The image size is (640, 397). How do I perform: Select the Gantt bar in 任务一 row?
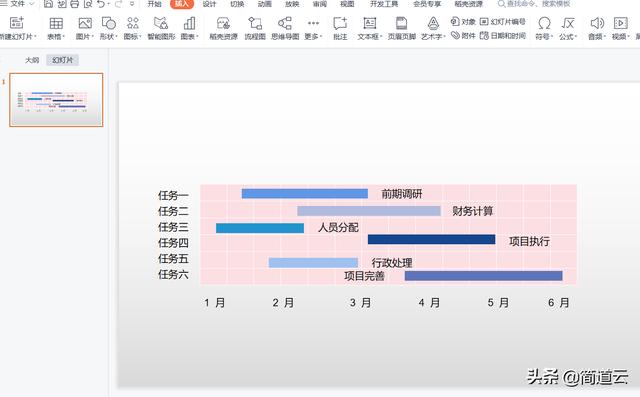[x=304, y=193]
